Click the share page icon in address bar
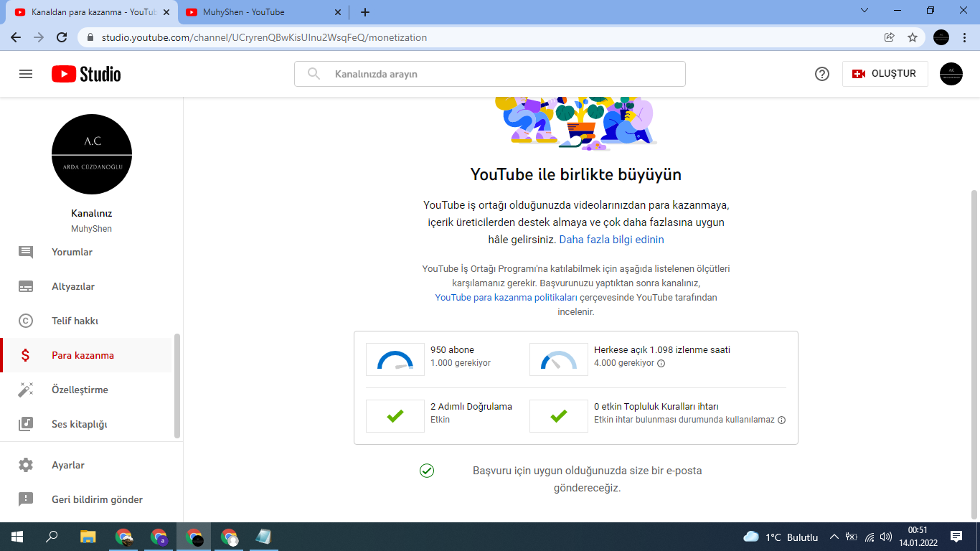Screen dimensions: 980x551 click(890, 37)
